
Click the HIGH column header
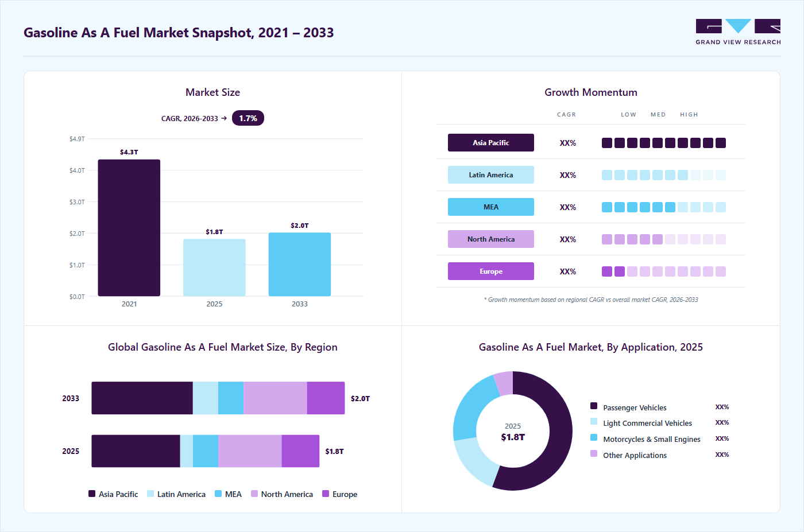coord(689,115)
